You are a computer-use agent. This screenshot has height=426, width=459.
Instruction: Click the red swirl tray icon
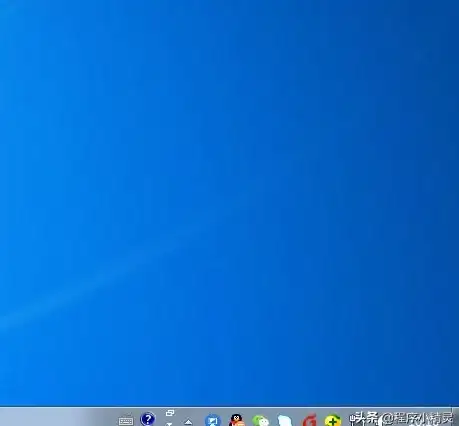tap(309, 420)
